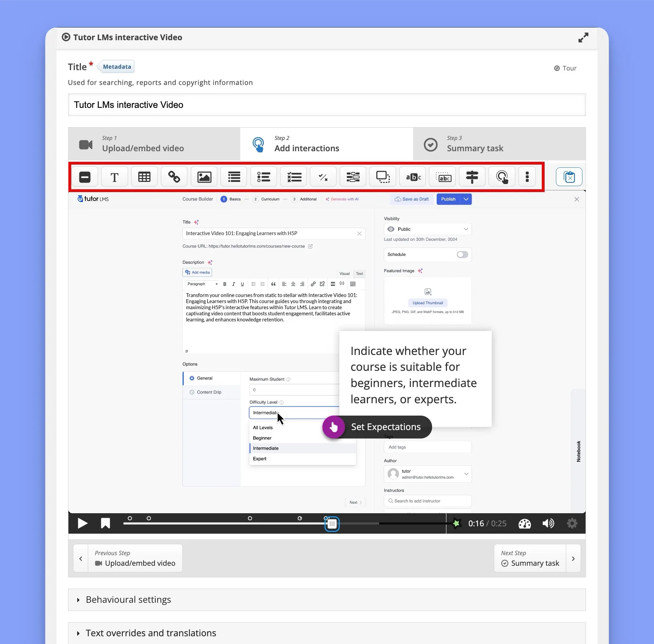Image resolution: width=654 pixels, height=644 pixels.
Task: Open the video bookmarks menu
Action: 105,523
